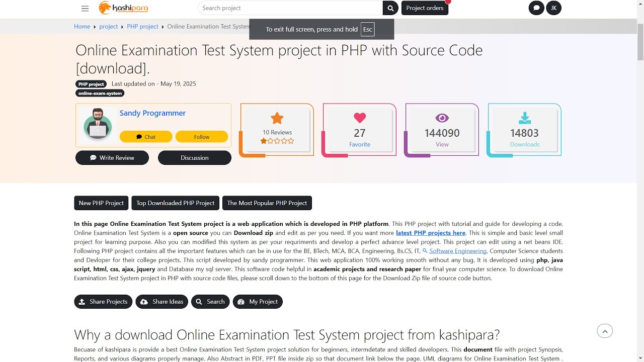The height and width of the screenshot is (362, 644).
Task: Click the Esc key hint in fullscreen notice
Action: tap(368, 29)
